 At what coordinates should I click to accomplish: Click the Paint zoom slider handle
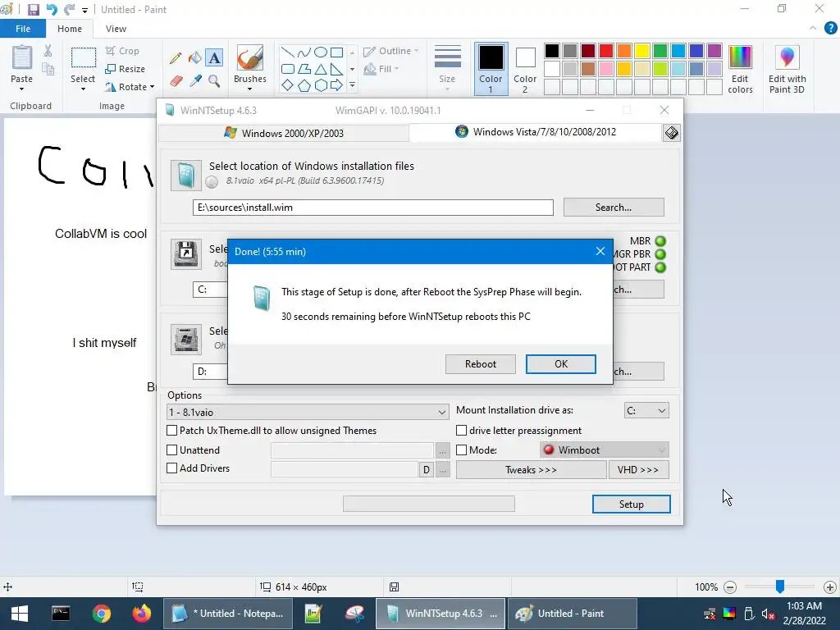click(x=780, y=587)
